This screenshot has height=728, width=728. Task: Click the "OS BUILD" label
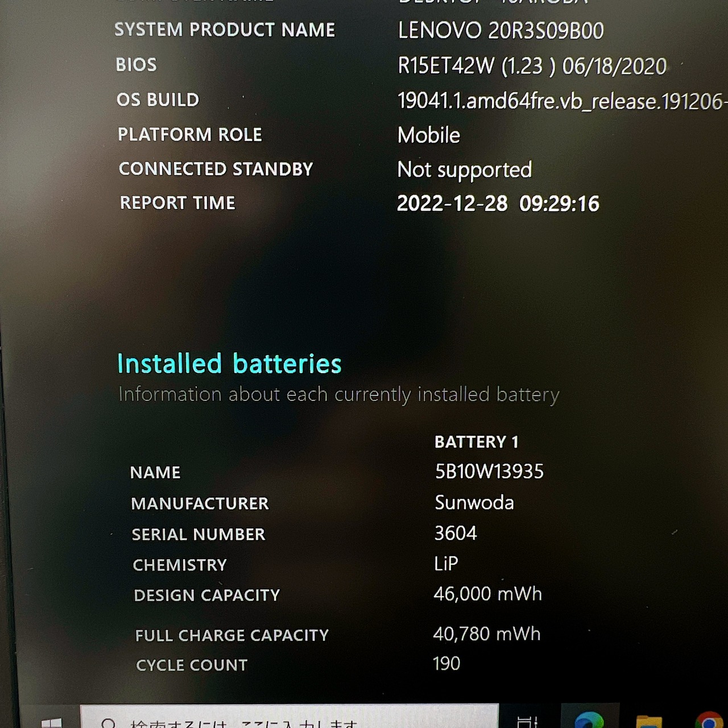[x=158, y=100]
